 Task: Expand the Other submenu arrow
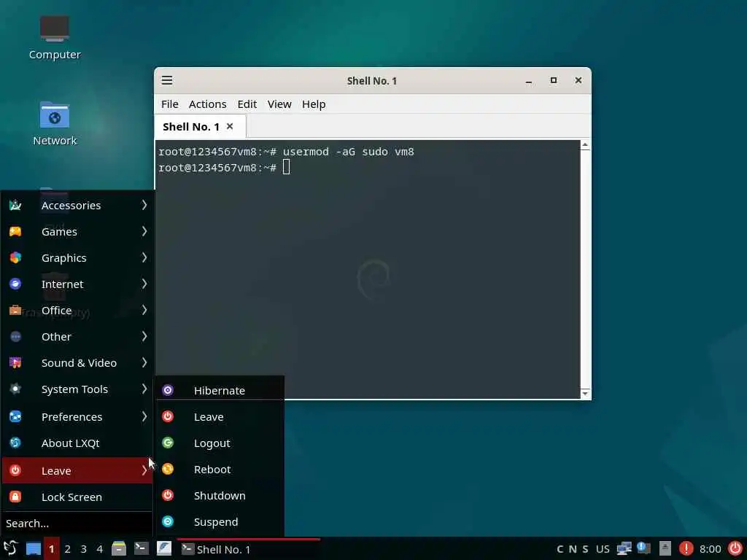click(144, 336)
